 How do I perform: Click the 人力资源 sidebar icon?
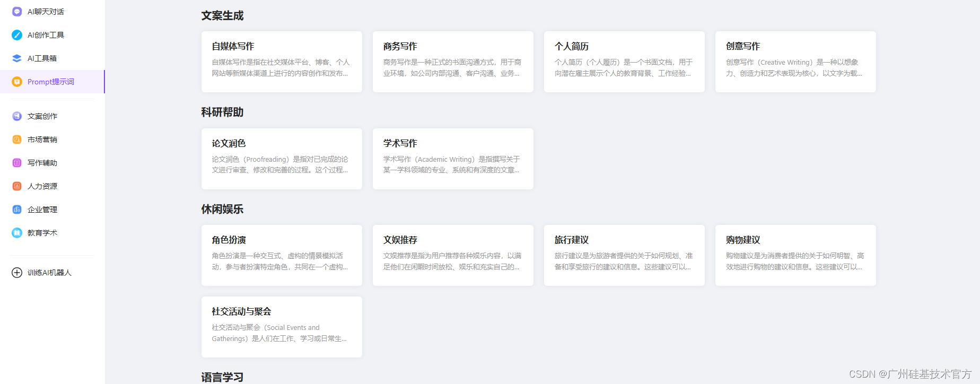point(17,186)
